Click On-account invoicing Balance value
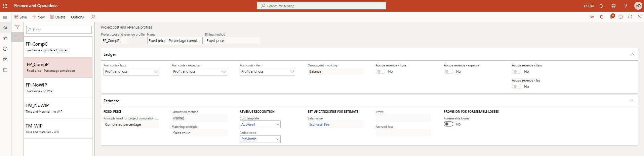Screen dimensions: 644x156 click(x=335, y=71)
